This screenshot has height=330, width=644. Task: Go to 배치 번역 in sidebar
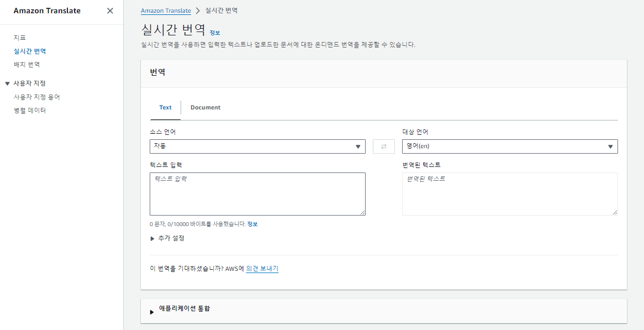pyautogui.click(x=27, y=65)
